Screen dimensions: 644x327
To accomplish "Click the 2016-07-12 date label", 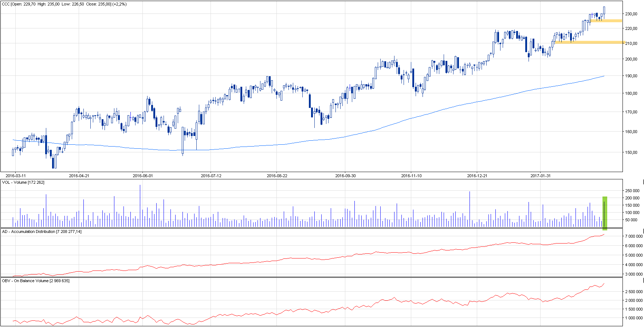I will pos(211,176).
